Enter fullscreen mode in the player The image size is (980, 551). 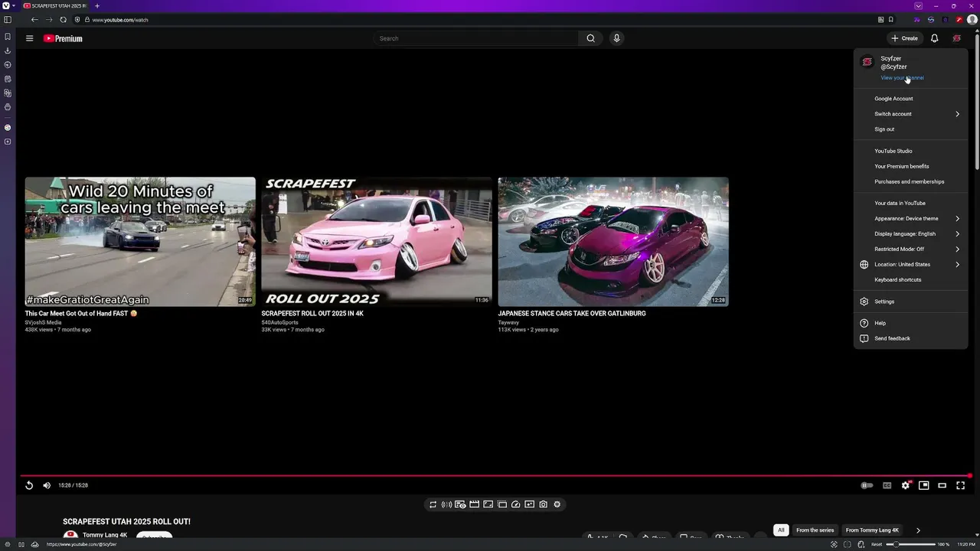(961, 485)
